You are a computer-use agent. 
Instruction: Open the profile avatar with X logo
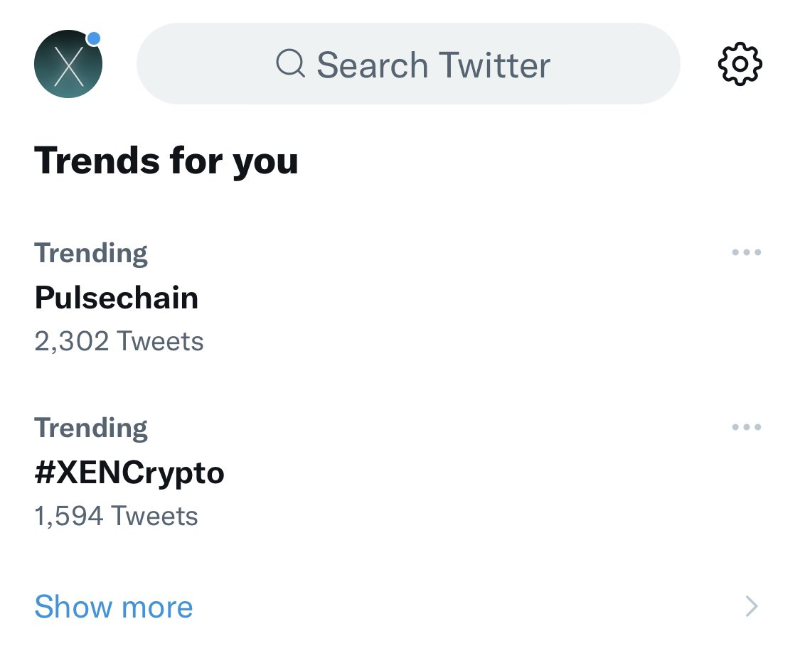coord(68,64)
